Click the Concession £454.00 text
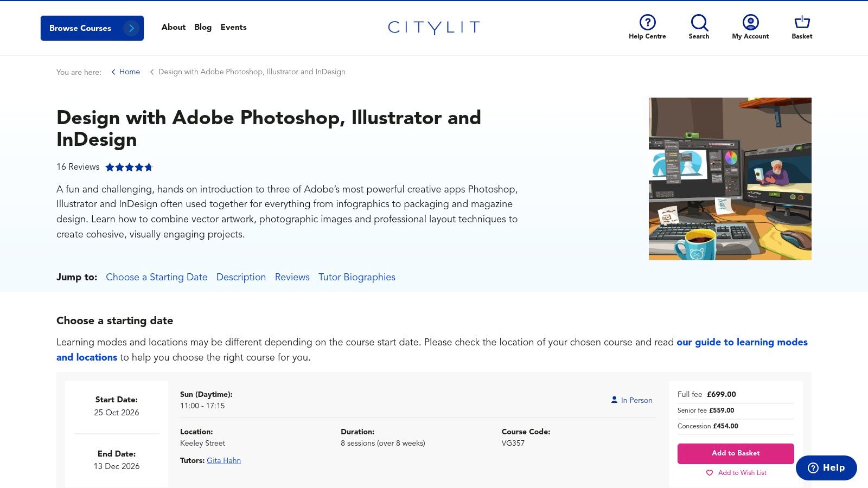Image resolution: width=868 pixels, height=488 pixels. (708, 426)
